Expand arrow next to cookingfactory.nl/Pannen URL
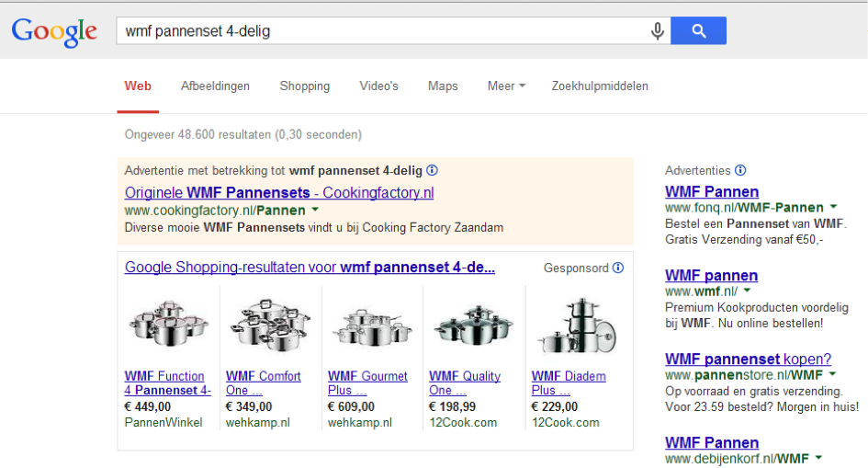 315,210
